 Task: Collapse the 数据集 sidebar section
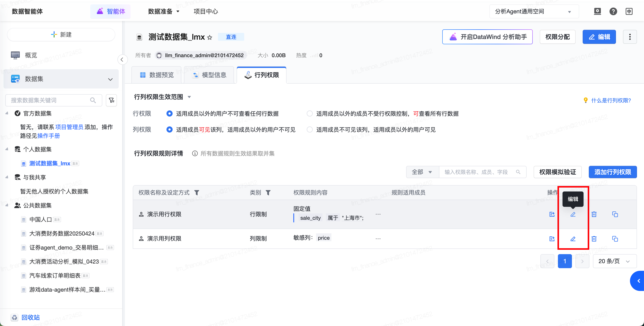pyautogui.click(x=110, y=79)
